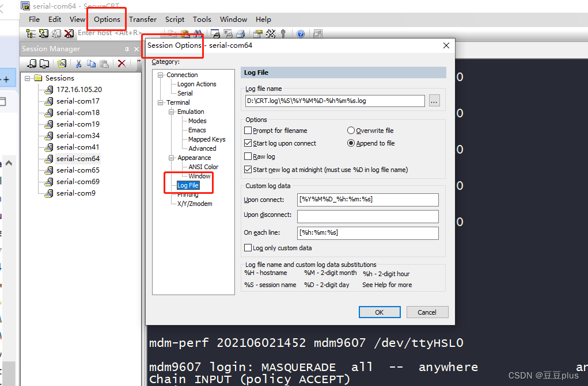Click the Cut scissors icon in Session Manager
Viewport: 588px width, 386px height.
[x=78, y=63]
